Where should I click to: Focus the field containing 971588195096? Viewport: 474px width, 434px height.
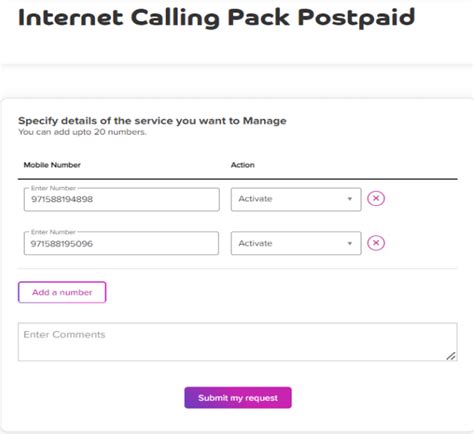[121, 243]
